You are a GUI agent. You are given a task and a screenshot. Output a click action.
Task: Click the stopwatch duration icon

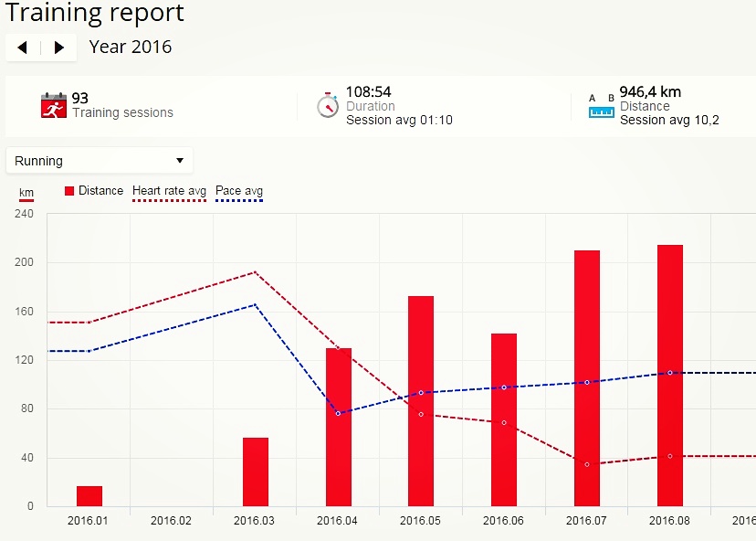pyautogui.click(x=328, y=105)
